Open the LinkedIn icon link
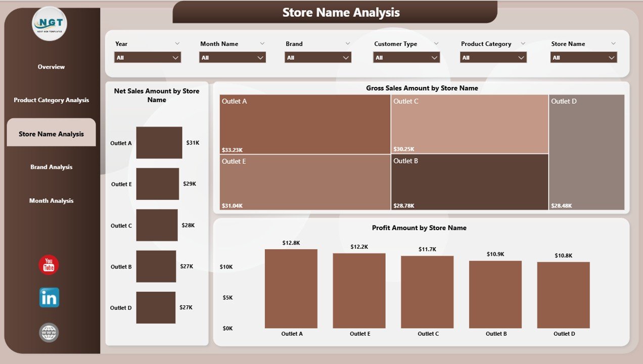 [x=49, y=298]
